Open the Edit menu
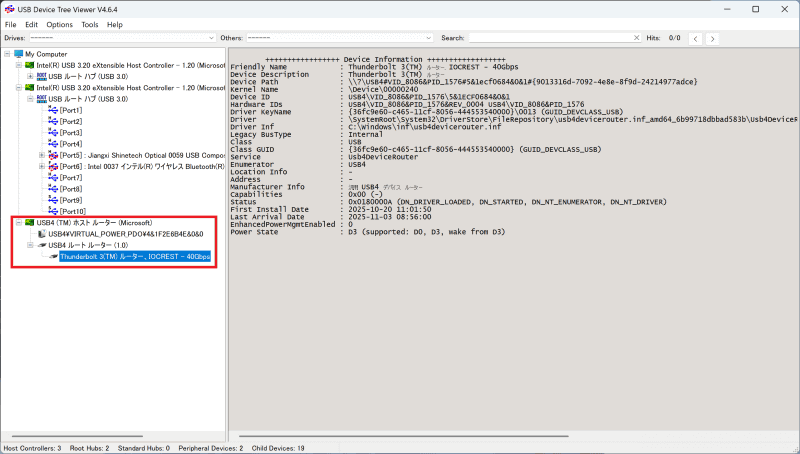The height and width of the screenshot is (454, 800). coord(32,24)
